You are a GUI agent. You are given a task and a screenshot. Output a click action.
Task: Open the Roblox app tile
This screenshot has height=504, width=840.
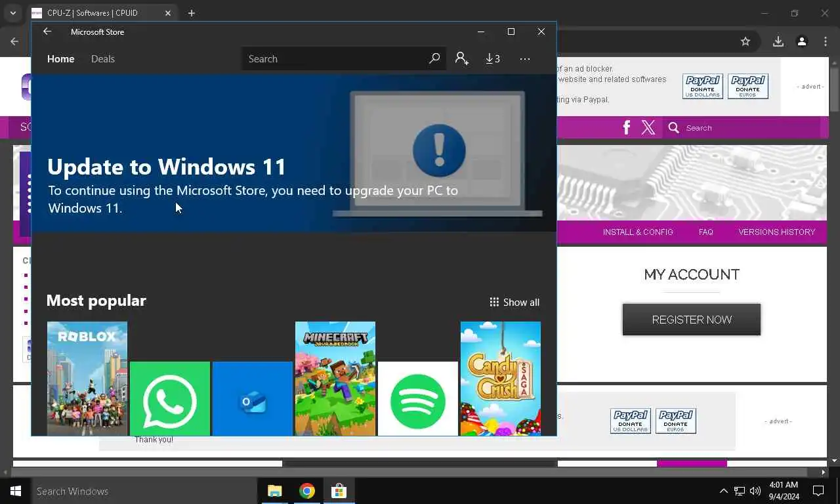point(87,379)
